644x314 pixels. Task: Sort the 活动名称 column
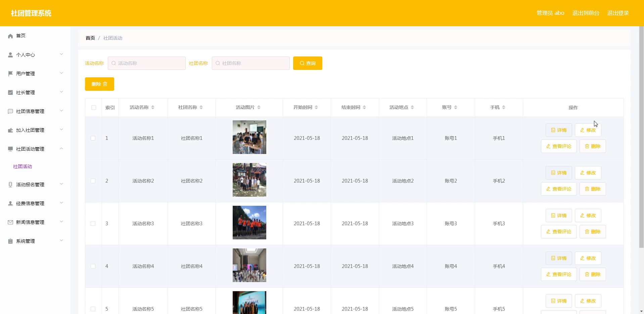click(153, 107)
